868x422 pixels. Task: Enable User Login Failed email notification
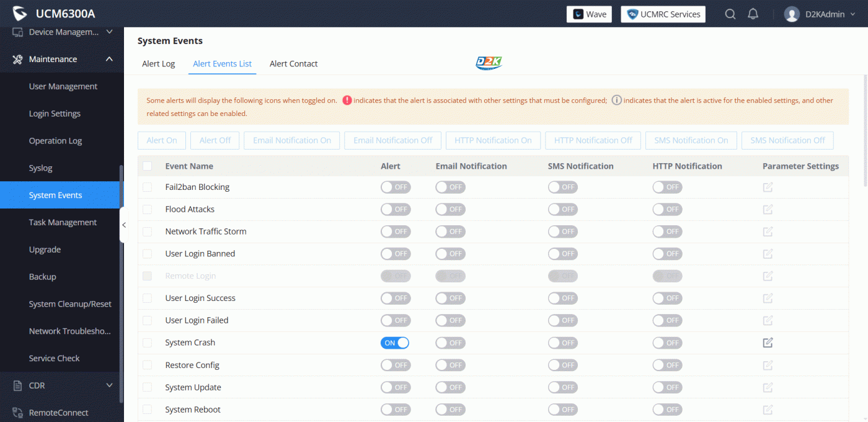[x=450, y=320]
